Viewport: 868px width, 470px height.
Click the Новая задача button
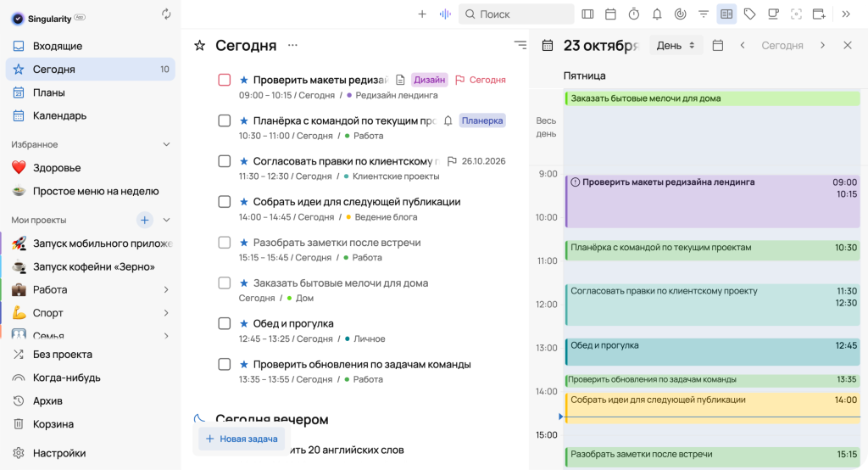pos(242,439)
